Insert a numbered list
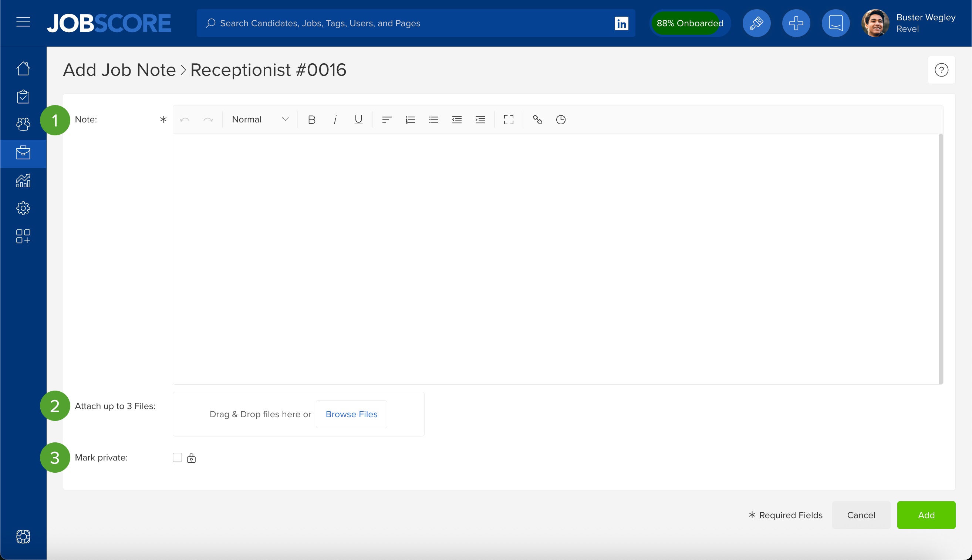The image size is (972, 560). pyautogui.click(x=410, y=119)
